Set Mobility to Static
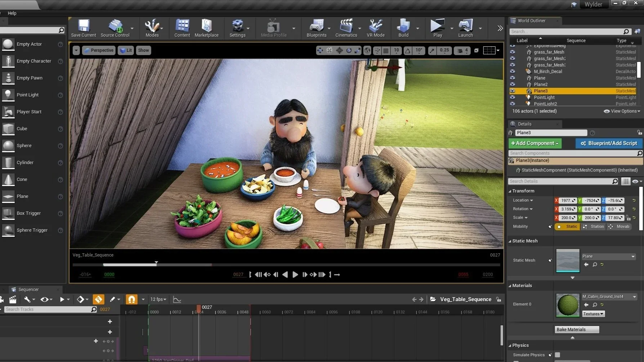Image resolution: width=644 pixels, height=362 pixels. coord(567,227)
